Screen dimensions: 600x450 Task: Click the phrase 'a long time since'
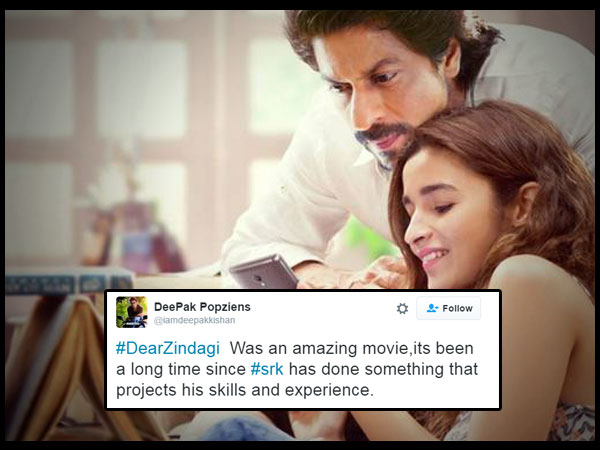pyautogui.click(x=181, y=369)
